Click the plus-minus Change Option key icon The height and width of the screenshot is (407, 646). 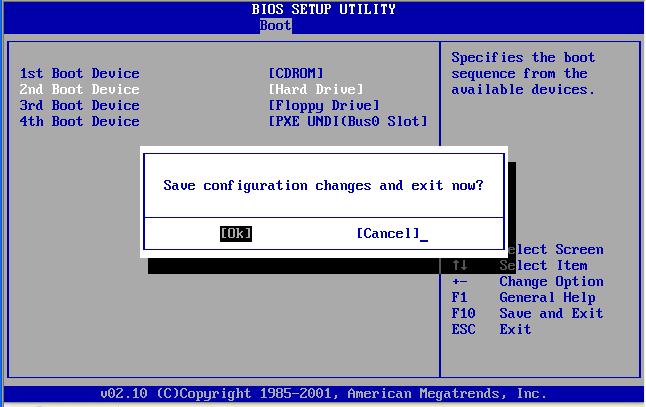(460, 282)
